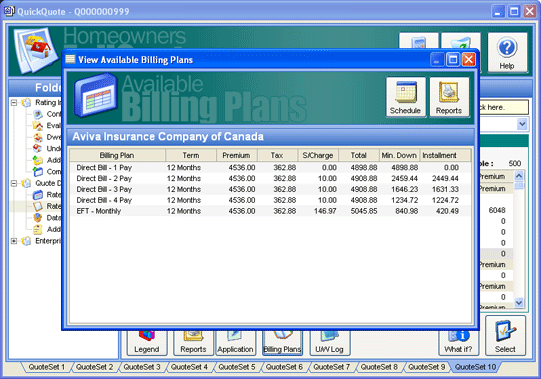Click bottom toolbar Reports button
This screenshot has width=541, height=379.
(x=193, y=342)
